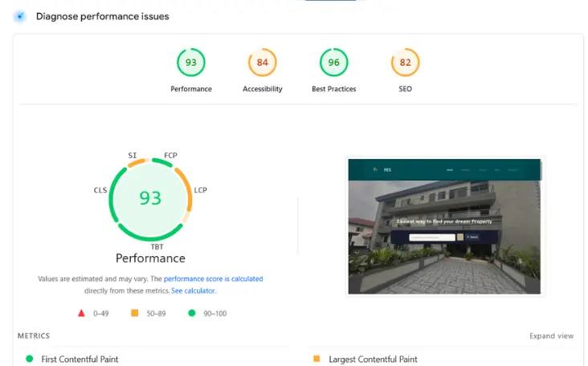Click the orange square beside Largest Contentful Paint
588x366 pixels.
click(316, 359)
